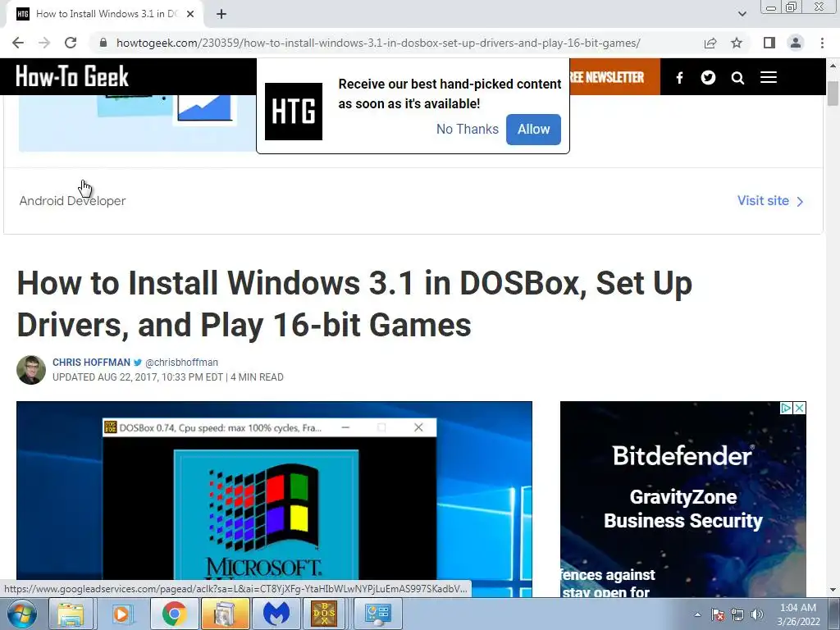Screen dimensions: 840x630
Task: Click Allow on the notification prompt
Action: (x=533, y=129)
